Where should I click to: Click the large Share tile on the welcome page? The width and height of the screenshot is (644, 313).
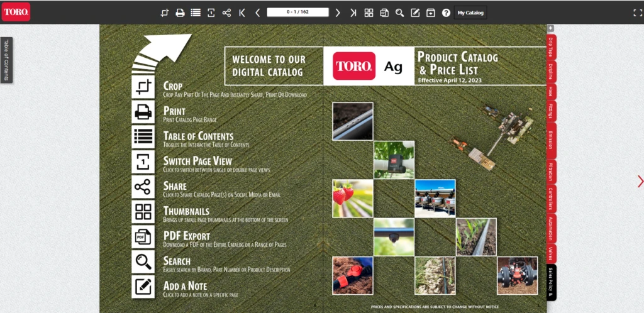143,187
